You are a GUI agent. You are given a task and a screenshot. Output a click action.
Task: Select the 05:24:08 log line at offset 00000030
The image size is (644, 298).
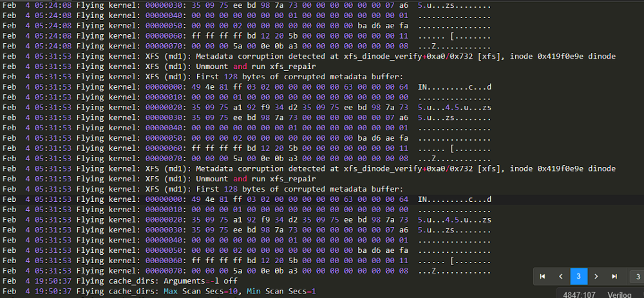tap(247, 5)
